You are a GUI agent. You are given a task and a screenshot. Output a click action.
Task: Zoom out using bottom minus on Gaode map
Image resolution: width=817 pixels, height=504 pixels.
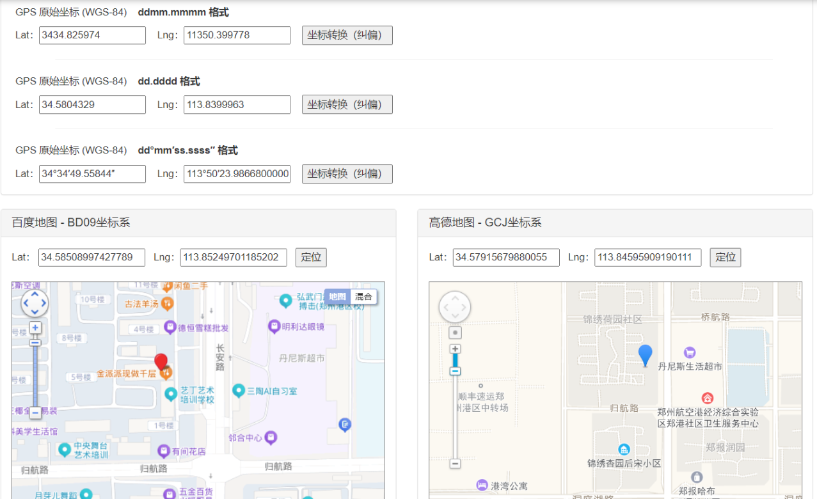(455, 464)
